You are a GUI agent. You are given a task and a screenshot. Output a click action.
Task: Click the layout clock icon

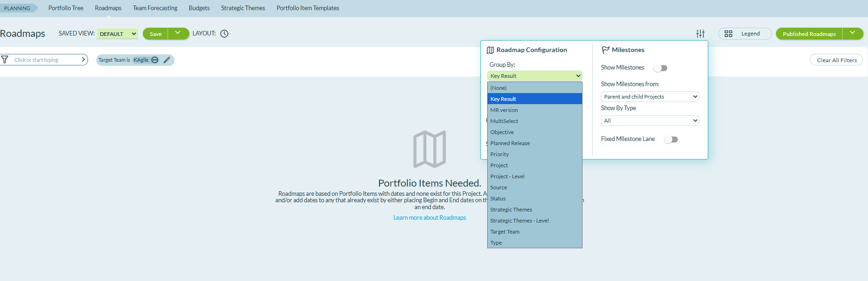pos(224,34)
